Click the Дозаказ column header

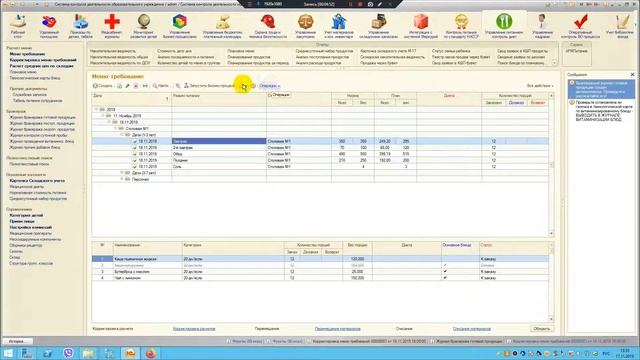pyautogui.click(x=516, y=103)
